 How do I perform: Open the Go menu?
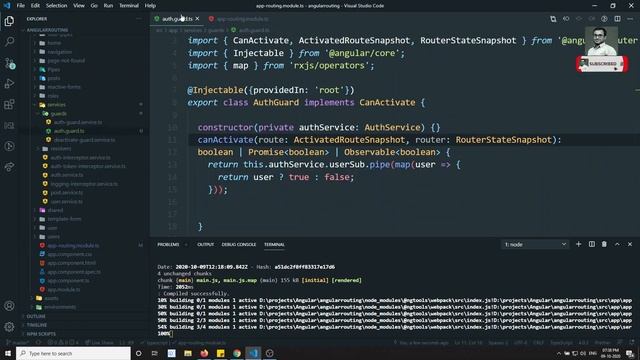point(94,6)
